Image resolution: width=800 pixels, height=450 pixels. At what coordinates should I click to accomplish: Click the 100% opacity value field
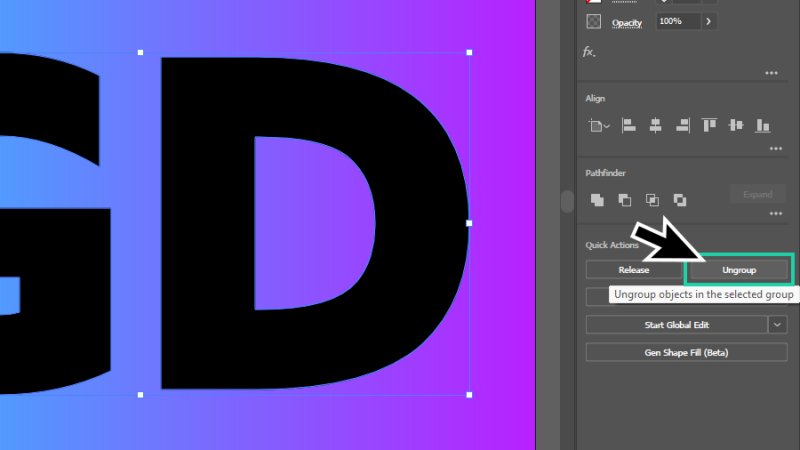pyautogui.click(x=678, y=21)
